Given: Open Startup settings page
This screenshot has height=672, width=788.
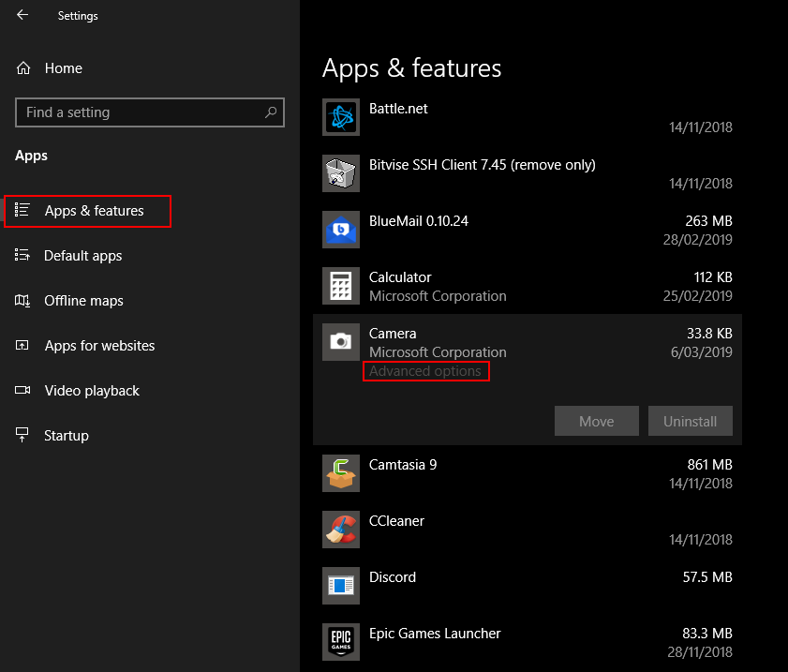Looking at the screenshot, I should tap(67, 436).
